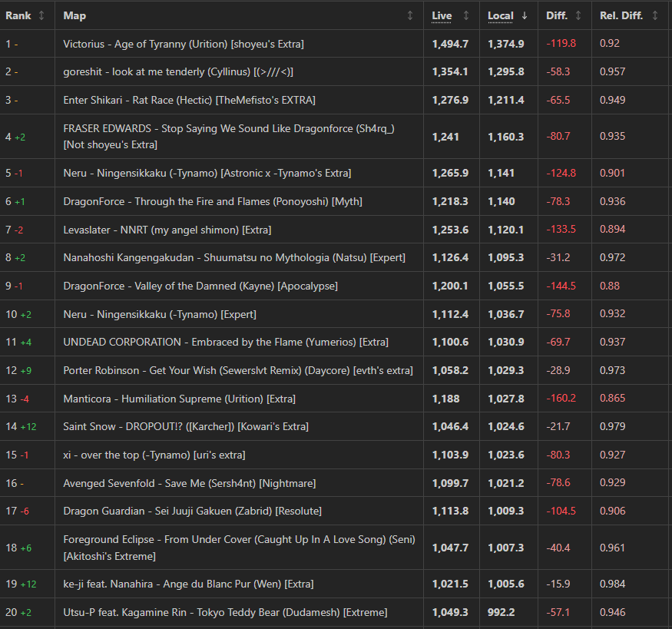
Task: Click the Diff. column header label
Action: click(557, 15)
